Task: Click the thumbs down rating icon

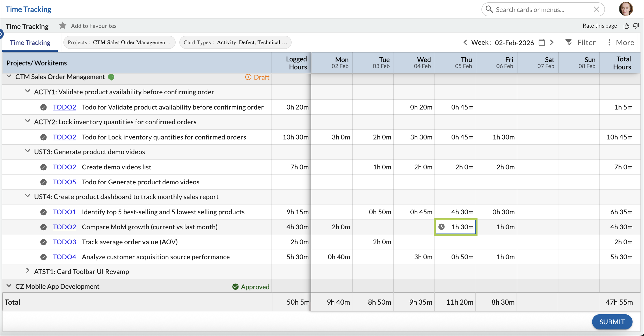Action: [x=636, y=26]
